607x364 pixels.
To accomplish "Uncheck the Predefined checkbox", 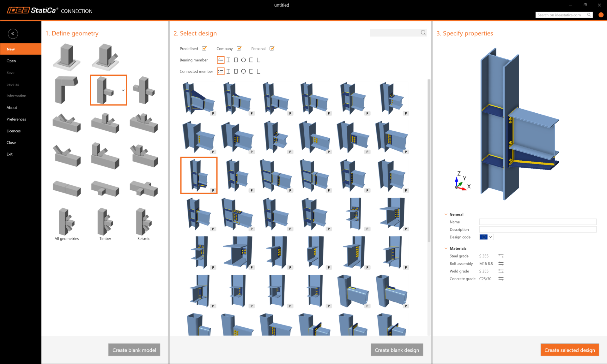I will 204,49.
